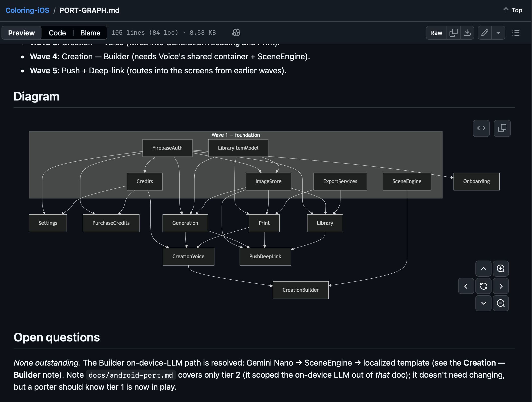Screen dimensions: 532x402
Task: Open the Copilot icon next to file size
Action: click(236, 33)
